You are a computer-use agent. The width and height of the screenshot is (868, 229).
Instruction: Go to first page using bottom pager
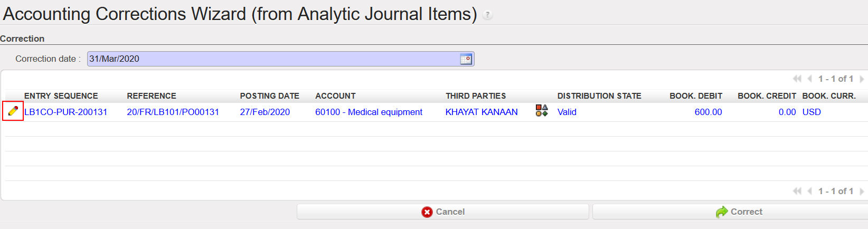pyautogui.click(x=797, y=191)
